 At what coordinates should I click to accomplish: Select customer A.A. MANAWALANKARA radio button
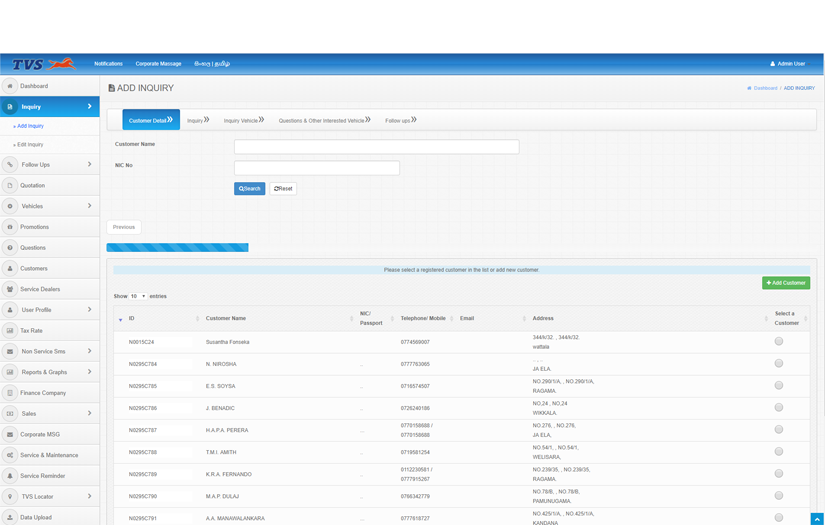coord(779,518)
